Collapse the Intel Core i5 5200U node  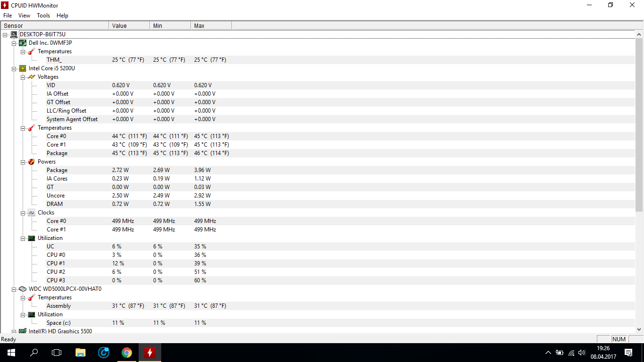point(14,68)
